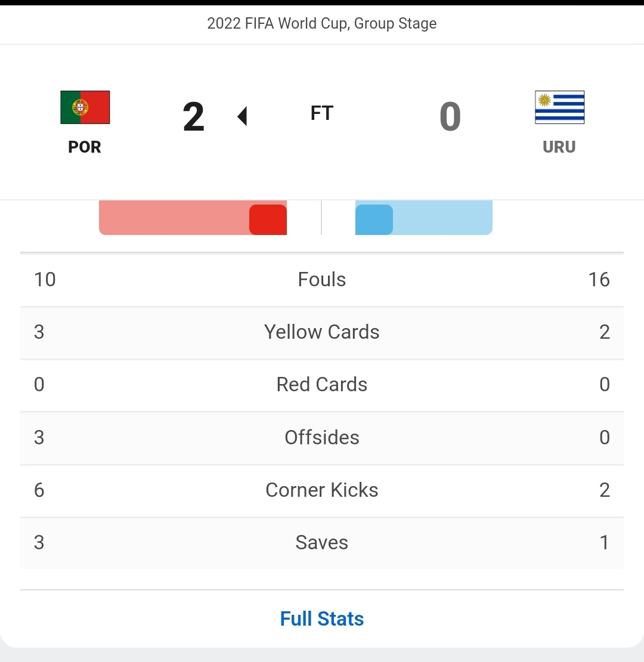Select the URU team abbreviation
644x662 pixels.
559,147
